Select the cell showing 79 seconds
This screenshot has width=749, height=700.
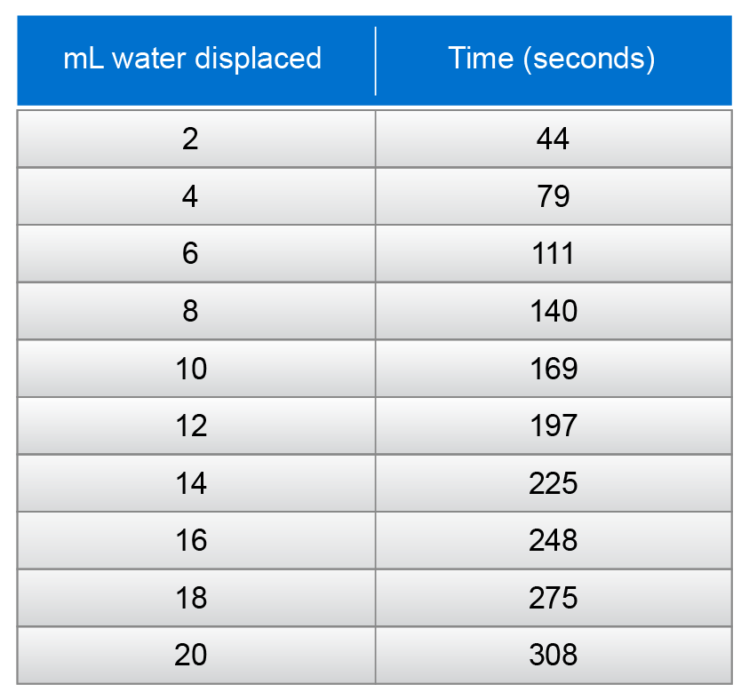pyautogui.click(x=553, y=196)
